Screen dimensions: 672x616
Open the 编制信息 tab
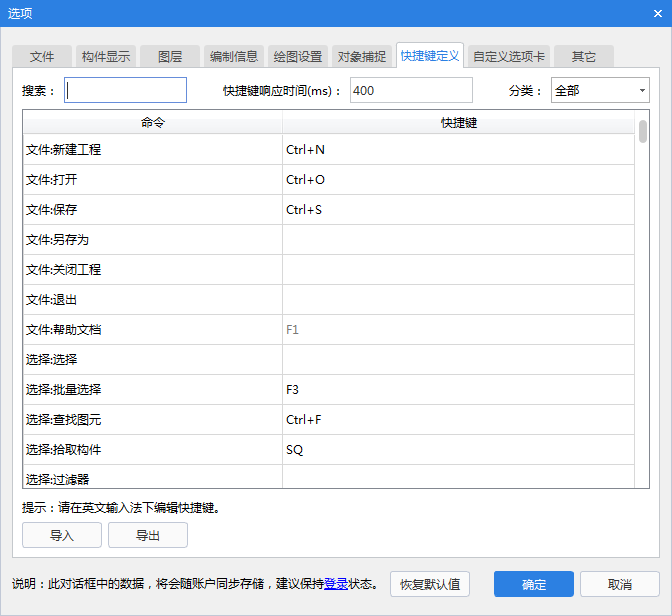[x=234, y=57]
